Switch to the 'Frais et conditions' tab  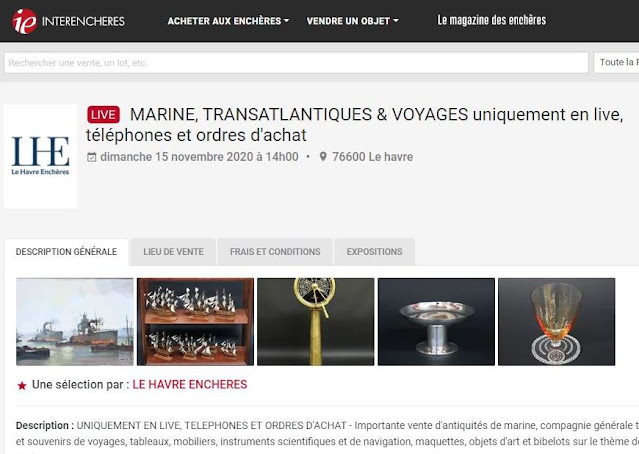click(275, 252)
